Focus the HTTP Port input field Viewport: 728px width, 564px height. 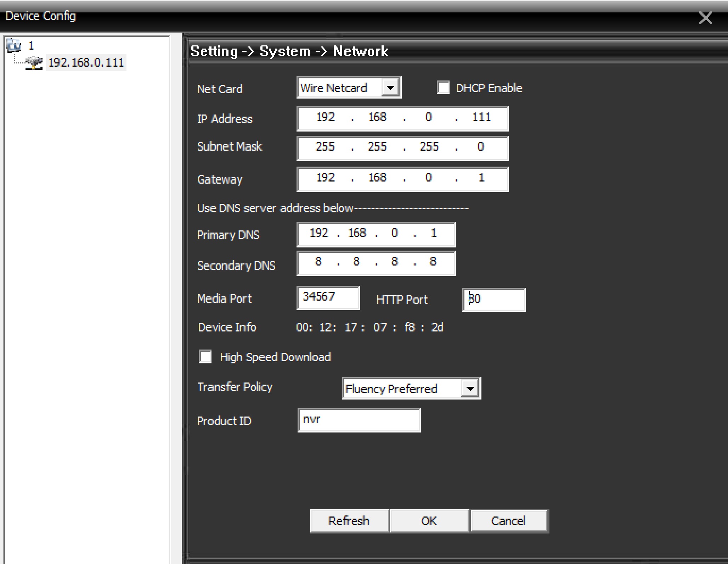(494, 300)
